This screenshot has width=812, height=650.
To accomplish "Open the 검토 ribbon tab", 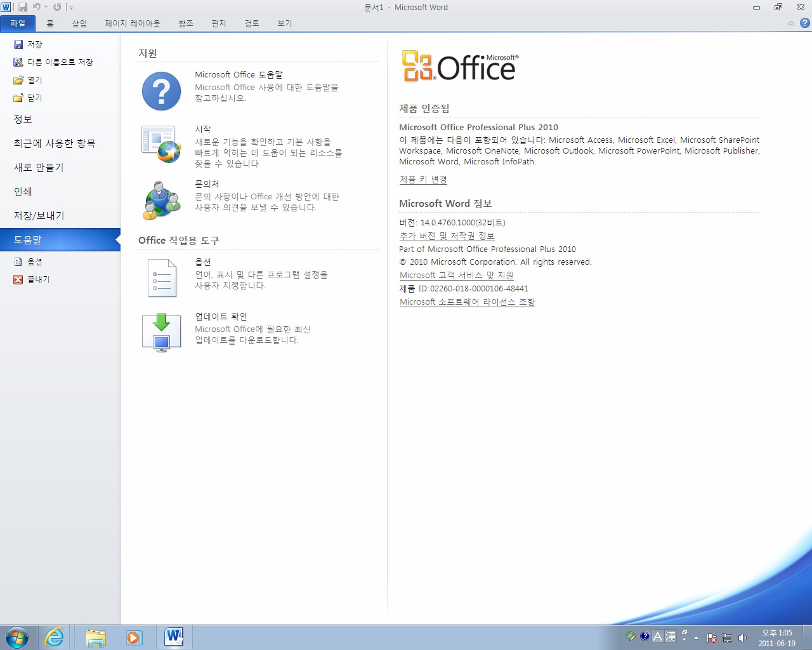I will point(252,23).
